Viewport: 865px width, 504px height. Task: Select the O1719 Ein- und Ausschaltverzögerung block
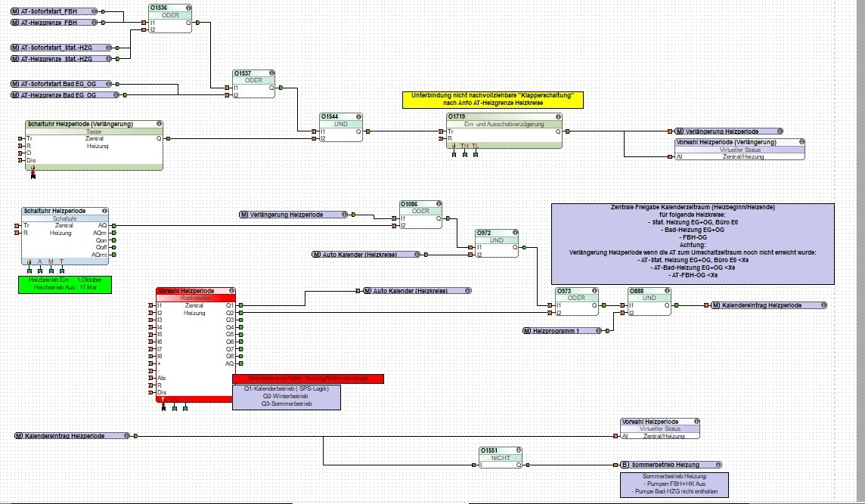504,131
